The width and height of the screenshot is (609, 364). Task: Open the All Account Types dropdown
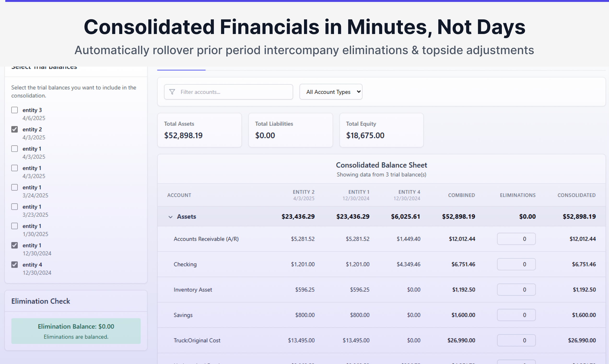pyautogui.click(x=331, y=92)
